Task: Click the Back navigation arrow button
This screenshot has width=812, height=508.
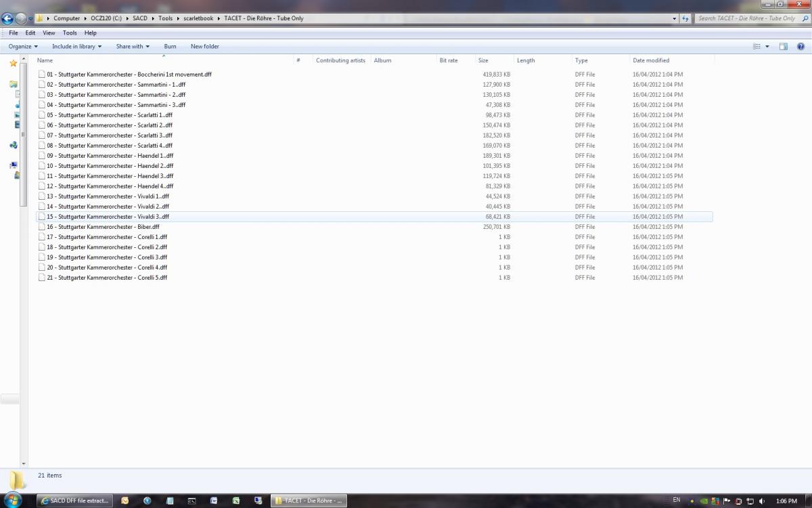Action: click(7, 18)
